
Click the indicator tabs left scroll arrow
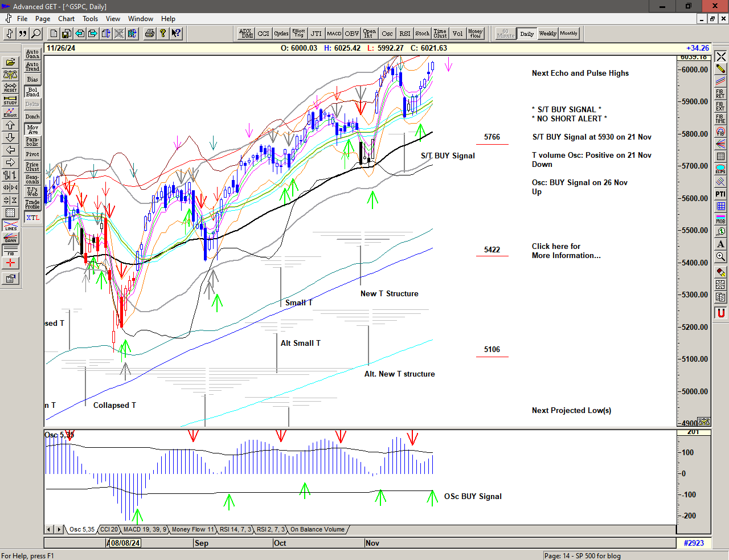pos(50,530)
